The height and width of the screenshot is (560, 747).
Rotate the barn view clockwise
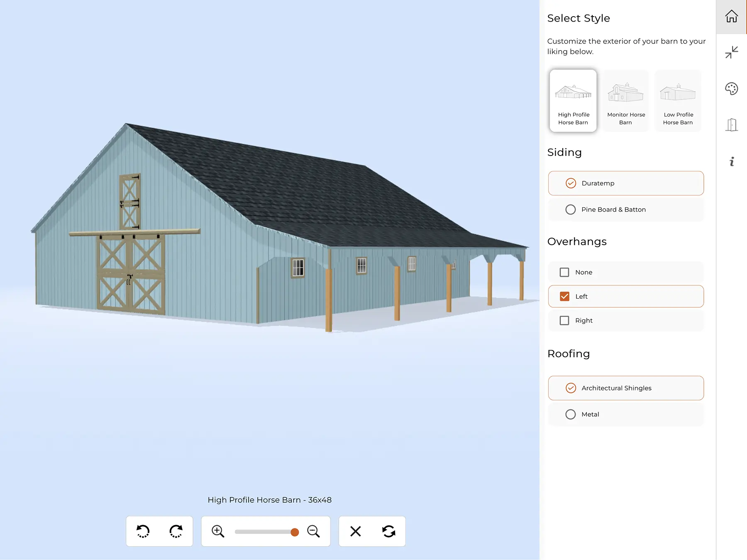click(x=176, y=531)
